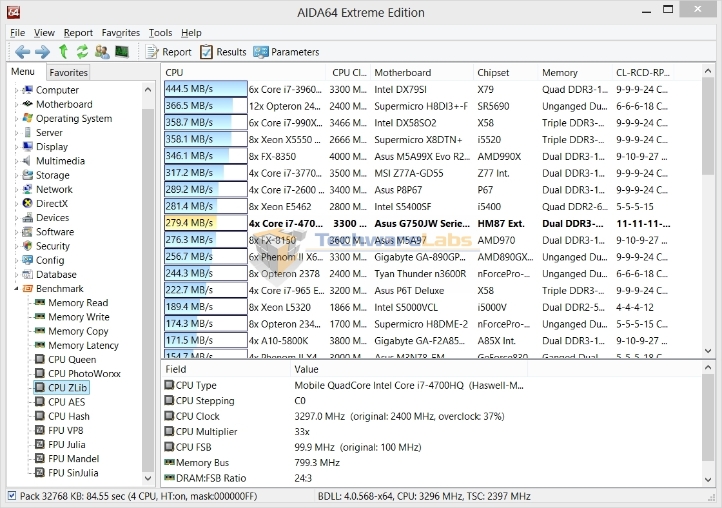The height and width of the screenshot is (508, 722).
Task: Toggle the status bar Pack checkbox
Action: coord(12,496)
